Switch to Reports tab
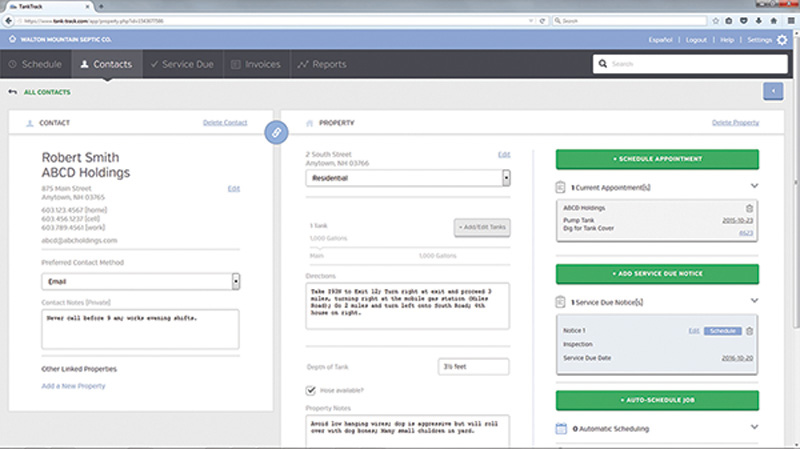This screenshot has width=800, height=449. tap(322, 64)
